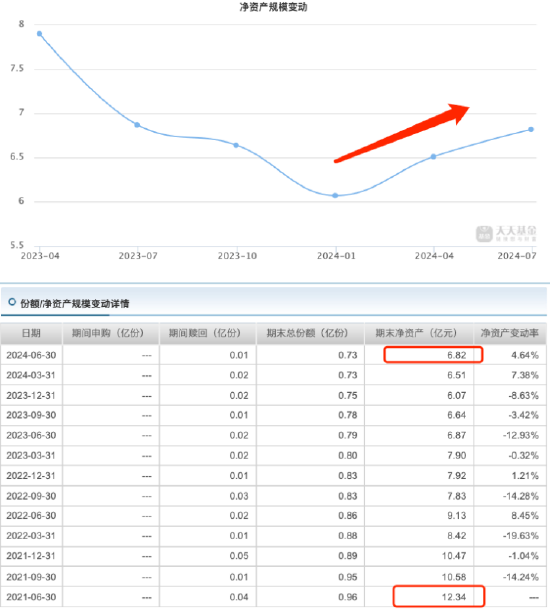This screenshot has width=550, height=611.
Task: Select the 2021-09-30 date cell
Action: (x=31, y=577)
